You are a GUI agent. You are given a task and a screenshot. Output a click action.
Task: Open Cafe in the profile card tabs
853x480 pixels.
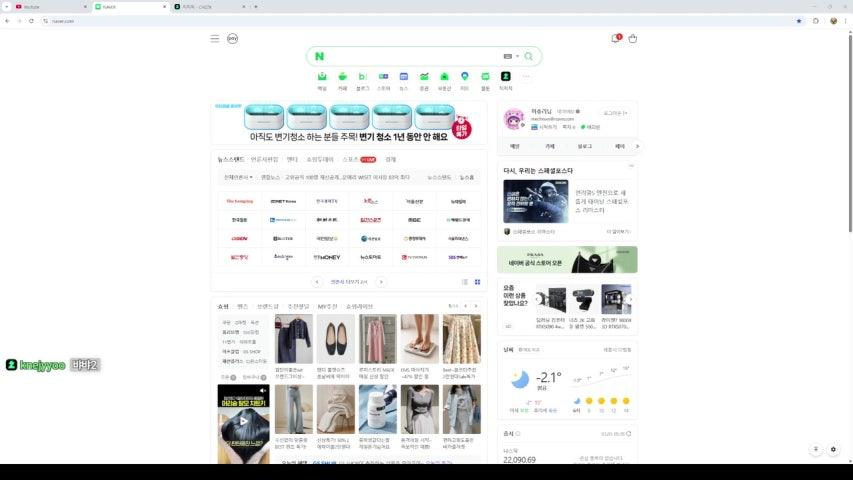tap(550, 146)
